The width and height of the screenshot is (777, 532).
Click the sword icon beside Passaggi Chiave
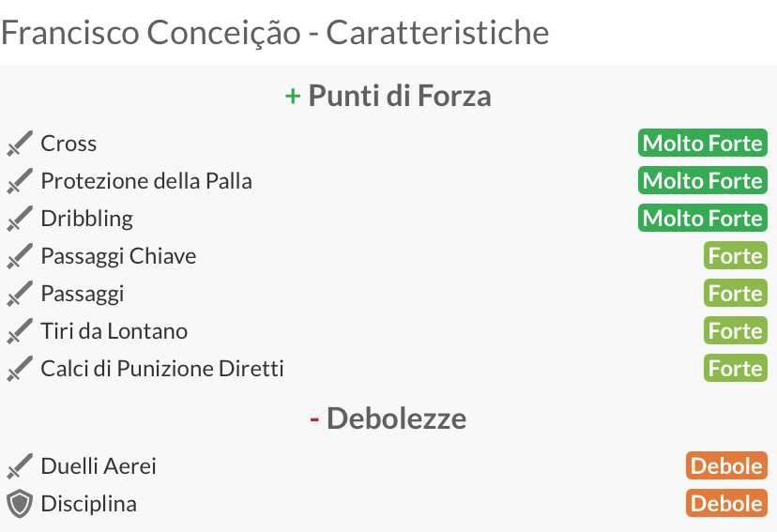pyautogui.click(x=20, y=256)
